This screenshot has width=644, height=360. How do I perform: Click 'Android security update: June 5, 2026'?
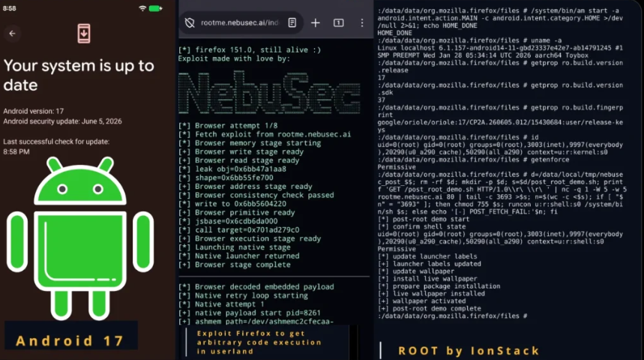(62, 121)
